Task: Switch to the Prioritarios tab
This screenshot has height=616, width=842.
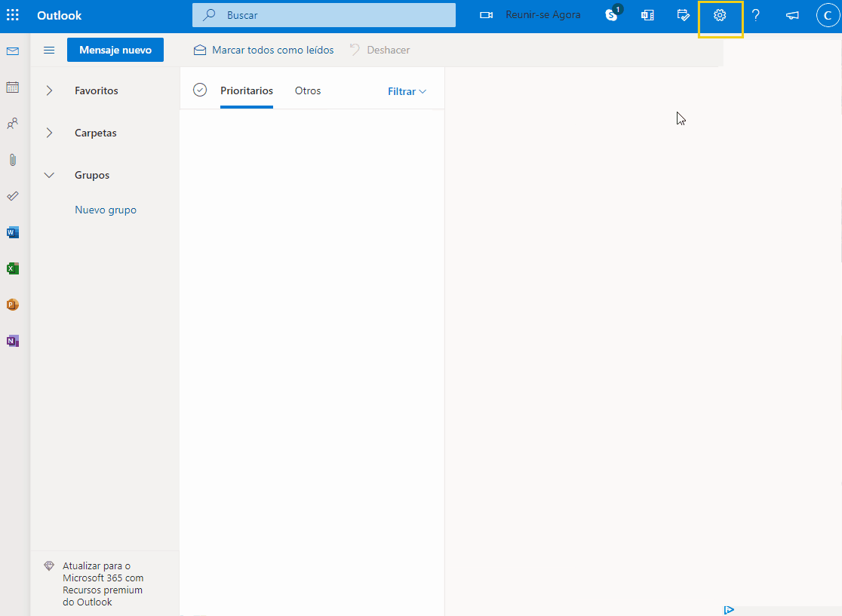Action: pos(247,90)
